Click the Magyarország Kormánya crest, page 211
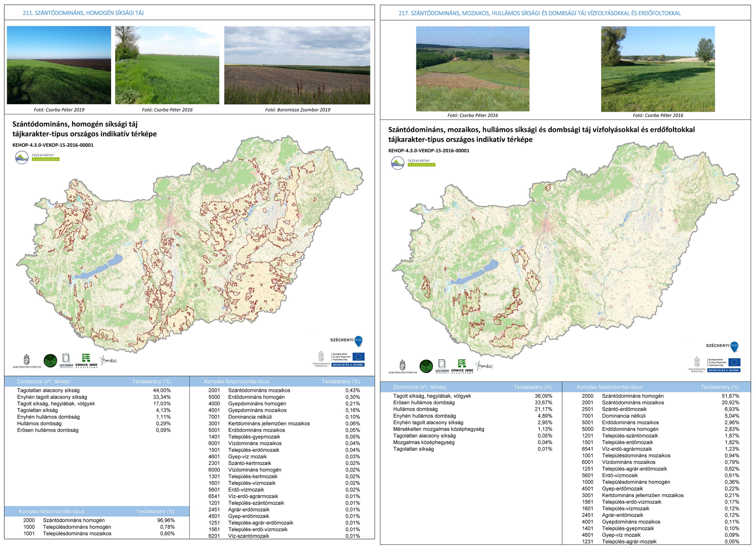756x550 pixels. pyautogui.click(x=321, y=359)
